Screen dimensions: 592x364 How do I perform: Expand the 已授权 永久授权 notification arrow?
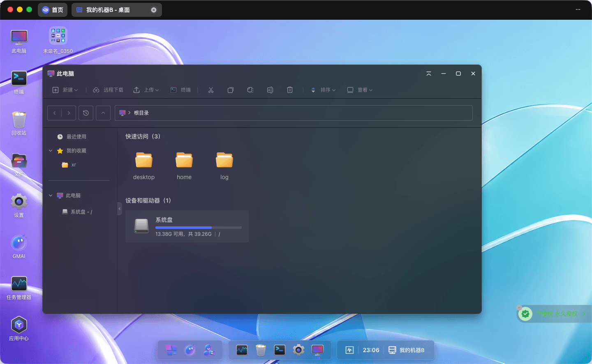click(584, 314)
